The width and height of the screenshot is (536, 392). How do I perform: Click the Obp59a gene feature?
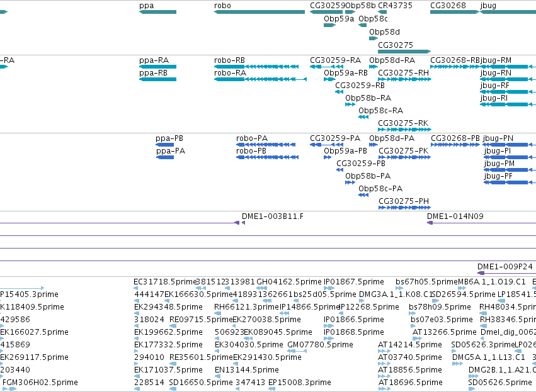(330, 25)
